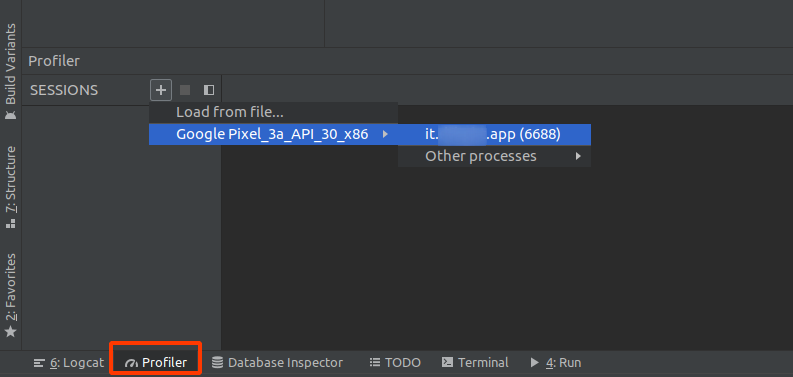Stop the current profiling session
Viewport: 793px width, 377px height.
click(x=185, y=90)
